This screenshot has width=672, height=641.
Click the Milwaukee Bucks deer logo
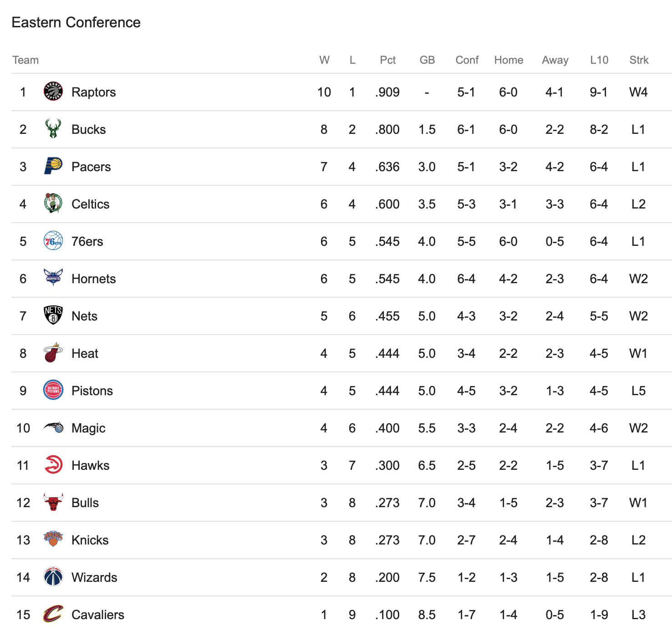pos(53,129)
